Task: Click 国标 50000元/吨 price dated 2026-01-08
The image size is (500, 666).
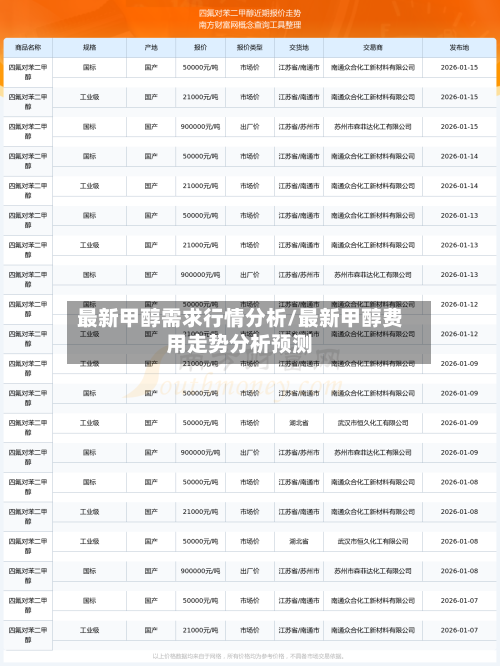Action: tap(200, 482)
